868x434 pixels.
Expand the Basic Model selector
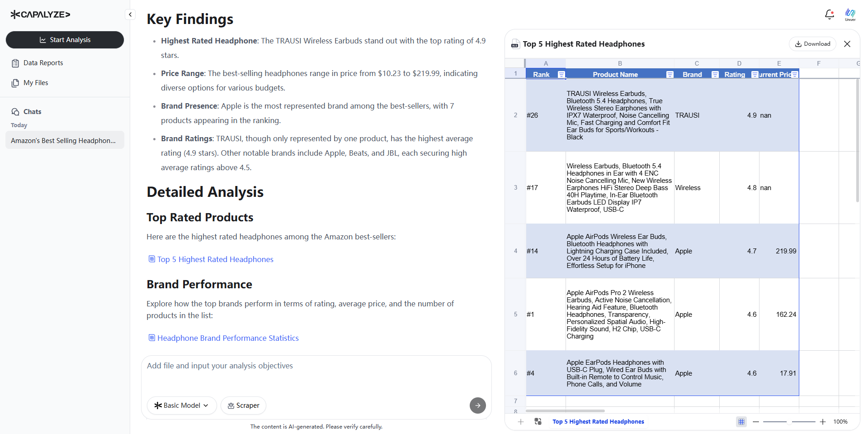(x=182, y=405)
